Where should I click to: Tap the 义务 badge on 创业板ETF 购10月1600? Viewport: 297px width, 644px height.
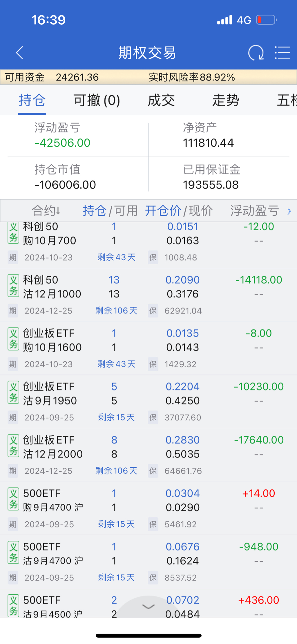[13, 339]
